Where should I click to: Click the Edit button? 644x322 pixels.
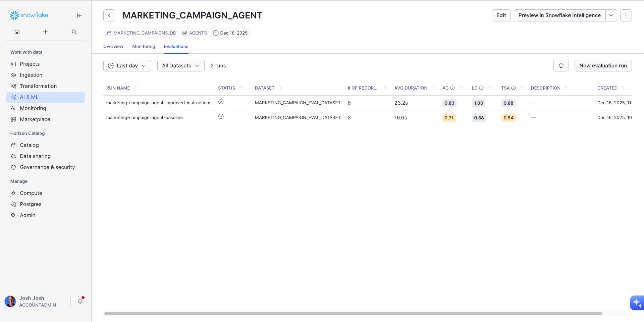(501, 15)
